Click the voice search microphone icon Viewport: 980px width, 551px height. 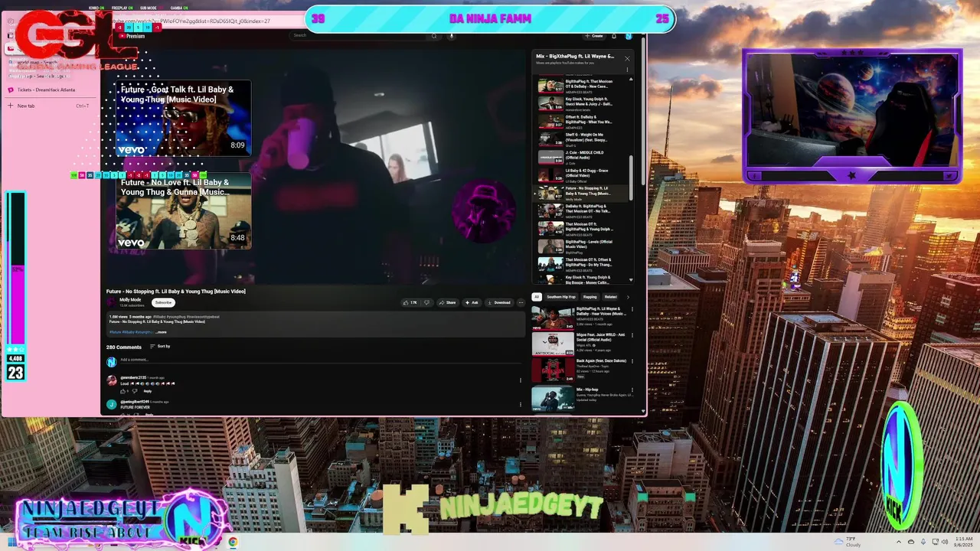452,36
